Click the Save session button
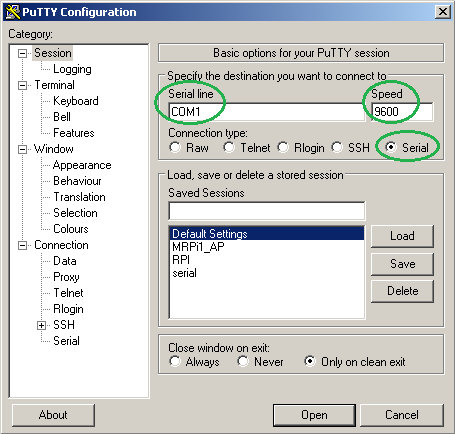 point(402,264)
